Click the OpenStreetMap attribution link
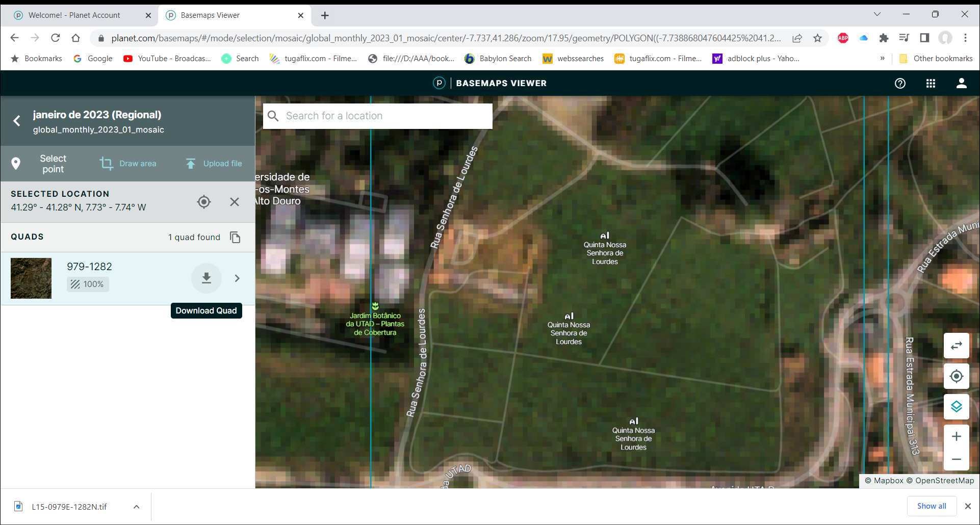Screen dimensions: 980x525 pos(940,481)
